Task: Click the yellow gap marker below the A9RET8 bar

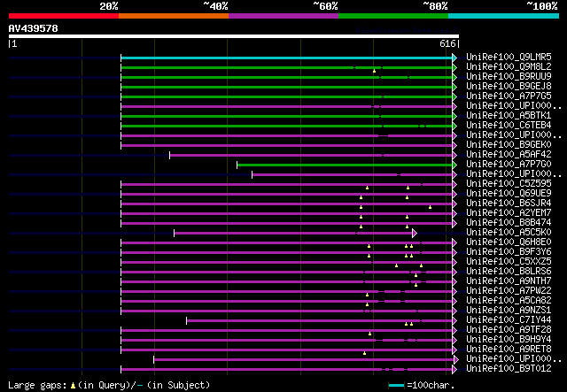Action: [364, 353]
